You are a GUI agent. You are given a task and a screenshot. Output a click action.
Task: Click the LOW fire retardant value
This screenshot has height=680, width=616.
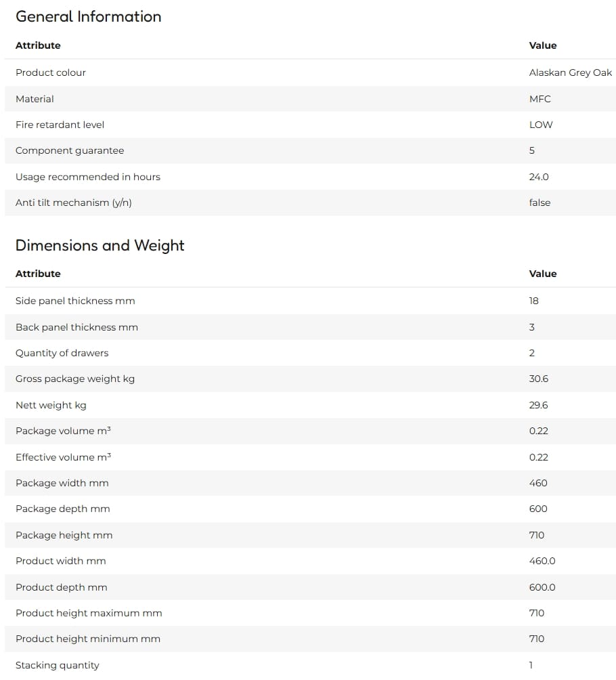click(541, 125)
